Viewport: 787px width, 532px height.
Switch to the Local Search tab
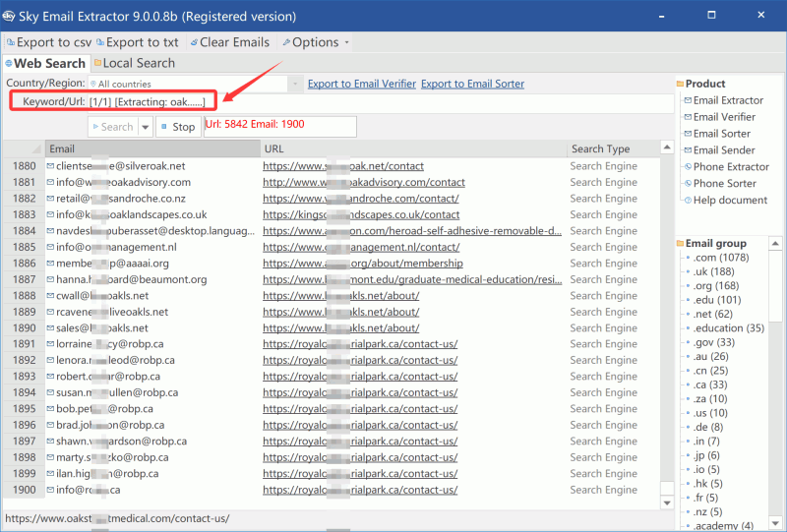[x=135, y=63]
